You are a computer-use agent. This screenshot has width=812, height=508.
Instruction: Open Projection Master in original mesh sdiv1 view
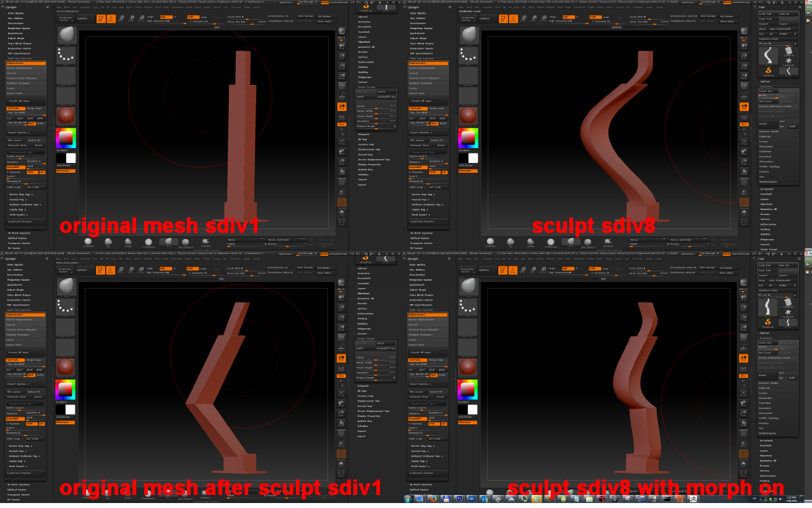click(19, 28)
